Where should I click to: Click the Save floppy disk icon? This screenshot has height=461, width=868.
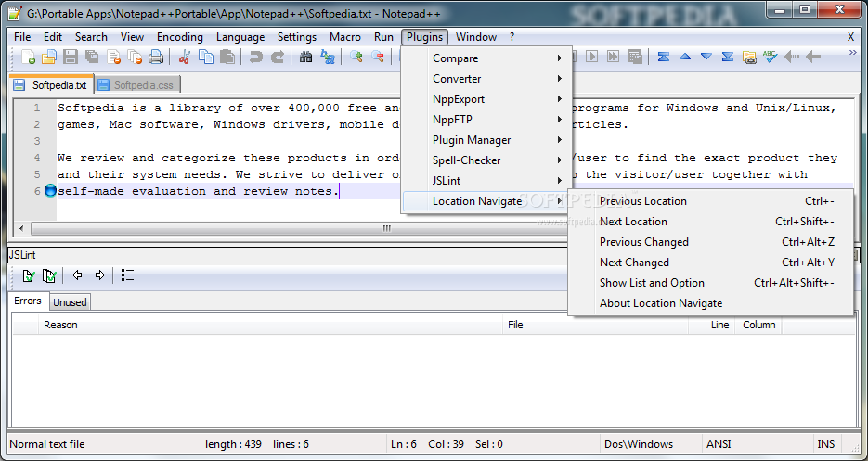tap(71, 57)
